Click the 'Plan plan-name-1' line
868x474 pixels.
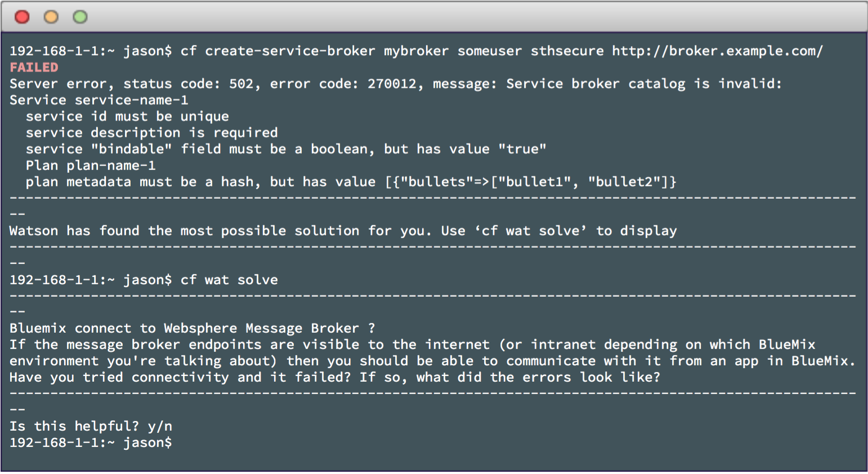point(91,165)
